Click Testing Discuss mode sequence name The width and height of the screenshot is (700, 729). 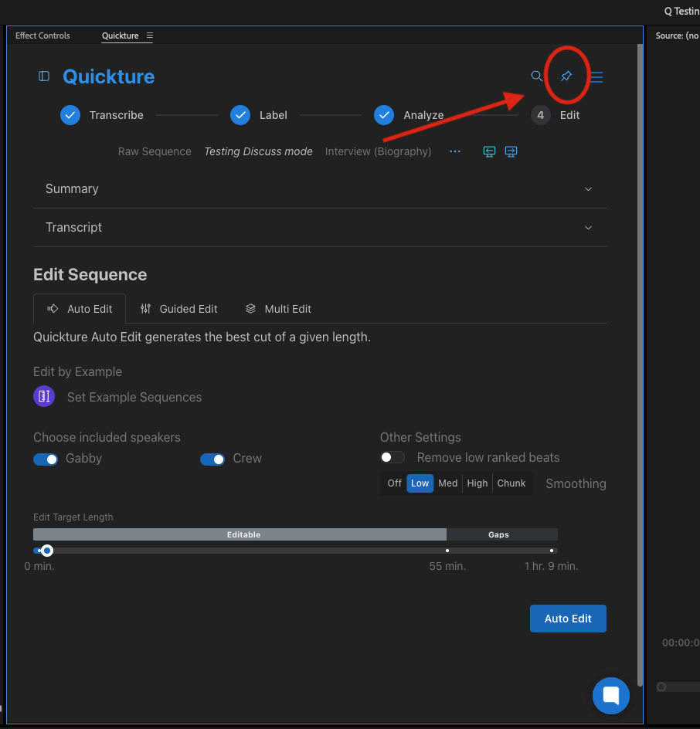[x=259, y=151]
